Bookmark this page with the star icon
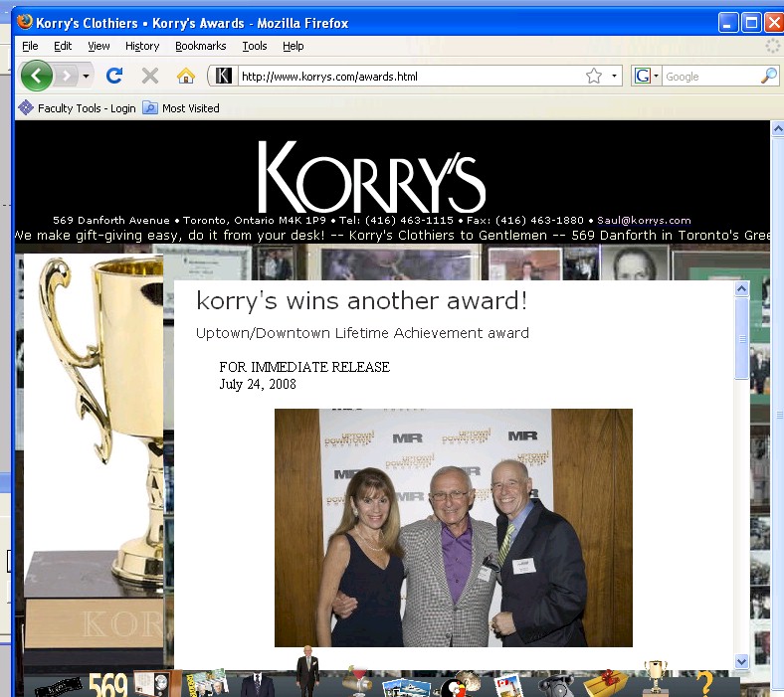This screenshot has width=784, height=697. click(x=594, y=76)
